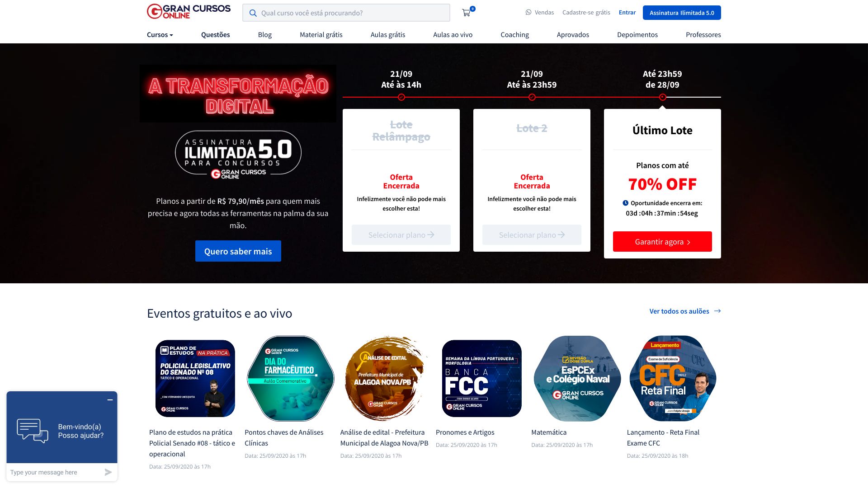This screenshot has height=488, width=868.
Task: Send chat message arrow icon
Action: click(x=108, y=472)
